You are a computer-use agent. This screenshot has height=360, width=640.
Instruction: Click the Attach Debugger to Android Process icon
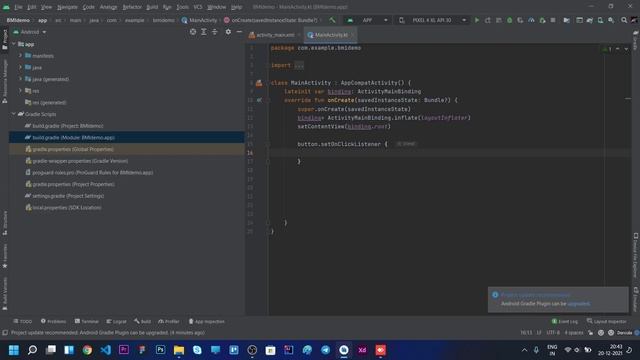pyautogui.click(x=542, y=20)
